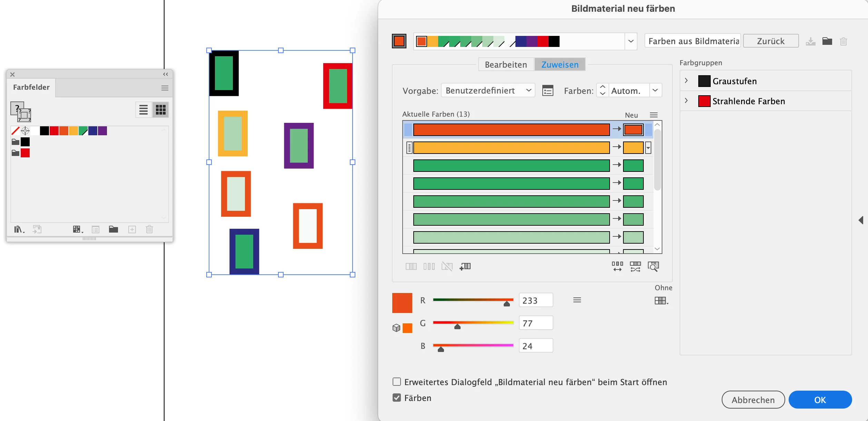Open color reduction options icon next to Vorgabe

548,91
